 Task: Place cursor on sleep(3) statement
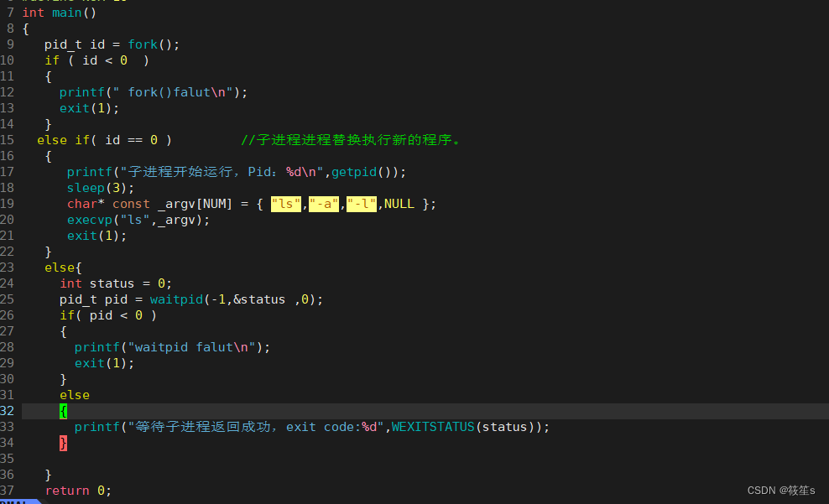coord(101,188)
